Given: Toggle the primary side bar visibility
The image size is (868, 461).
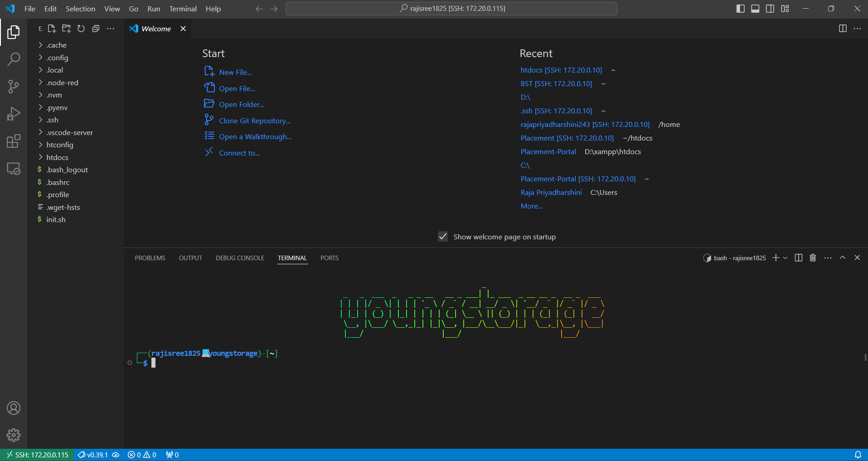Looking at the screenshot, I should point(741,9).
